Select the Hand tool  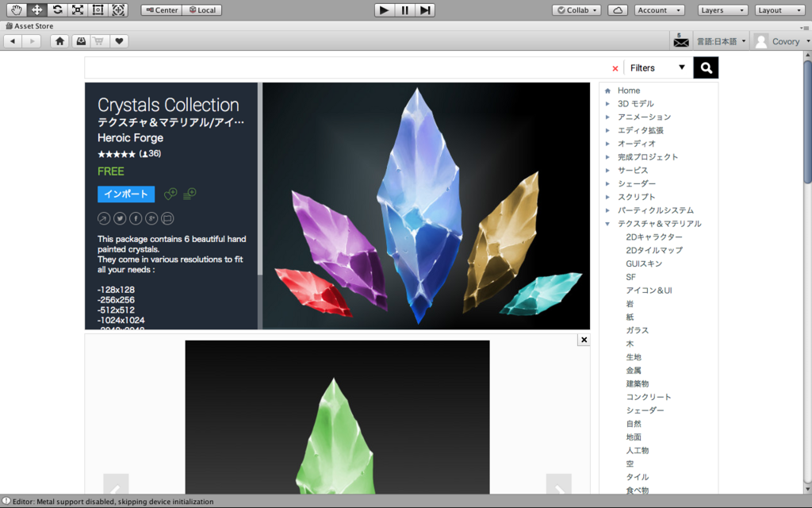click(x=16, y=10)
